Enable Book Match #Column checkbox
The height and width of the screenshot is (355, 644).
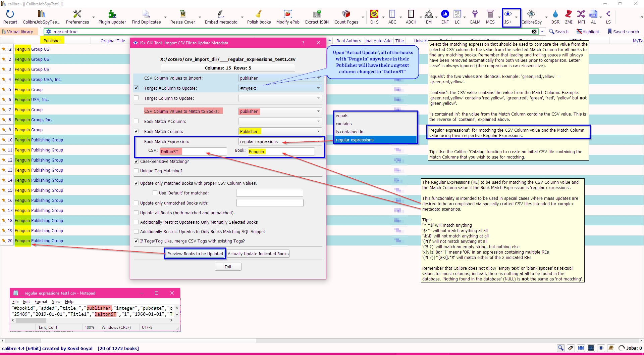[x=136, y=121]
